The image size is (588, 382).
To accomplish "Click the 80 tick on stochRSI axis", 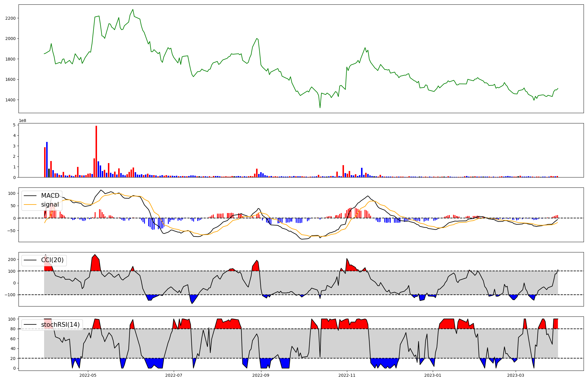I will (x=13, y=329).
